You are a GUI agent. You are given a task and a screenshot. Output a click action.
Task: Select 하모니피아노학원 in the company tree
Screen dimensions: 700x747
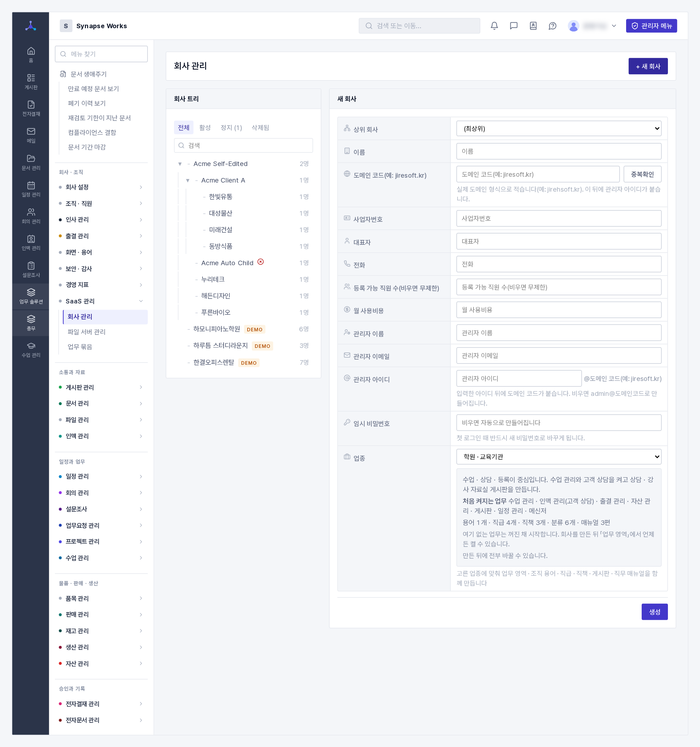click(x=217, y=329)
